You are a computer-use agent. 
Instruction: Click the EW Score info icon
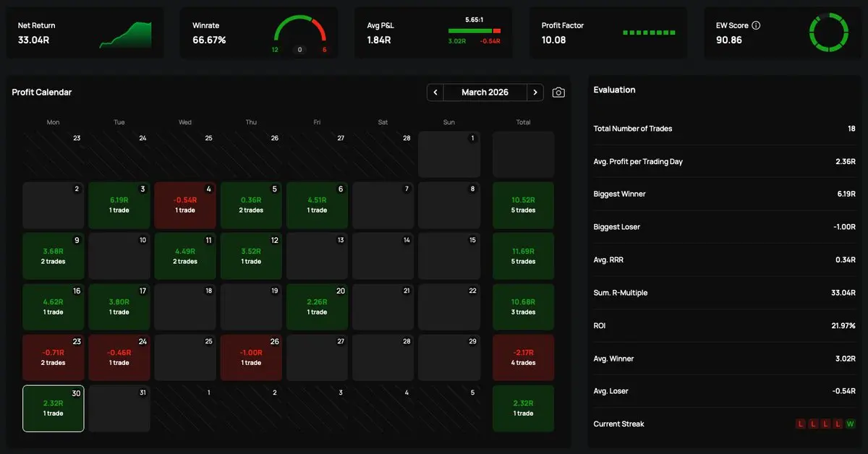[756, 25]
